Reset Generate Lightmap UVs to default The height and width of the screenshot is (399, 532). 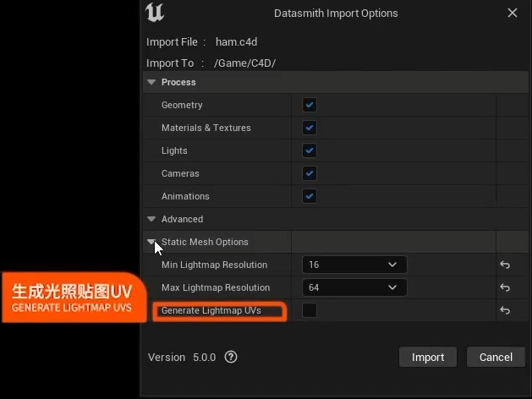click(x=505, y=310)
